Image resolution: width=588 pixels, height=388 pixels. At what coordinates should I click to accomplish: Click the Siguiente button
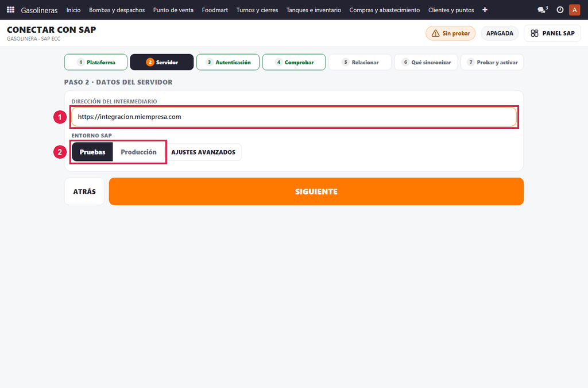coord(316,191)
